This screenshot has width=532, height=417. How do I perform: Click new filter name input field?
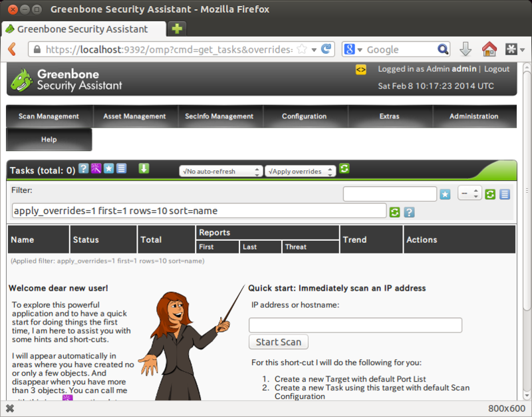coord(390,194)
